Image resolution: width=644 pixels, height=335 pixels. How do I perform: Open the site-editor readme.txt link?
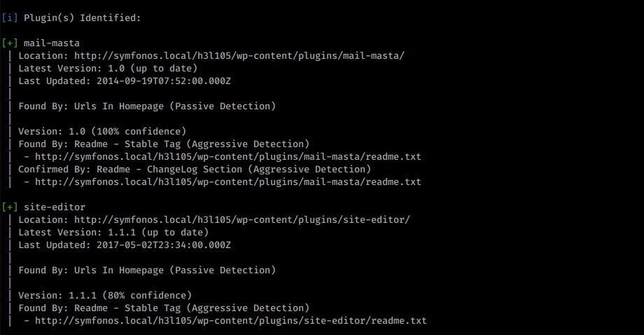pyautogui.click(x=231, y=320)
